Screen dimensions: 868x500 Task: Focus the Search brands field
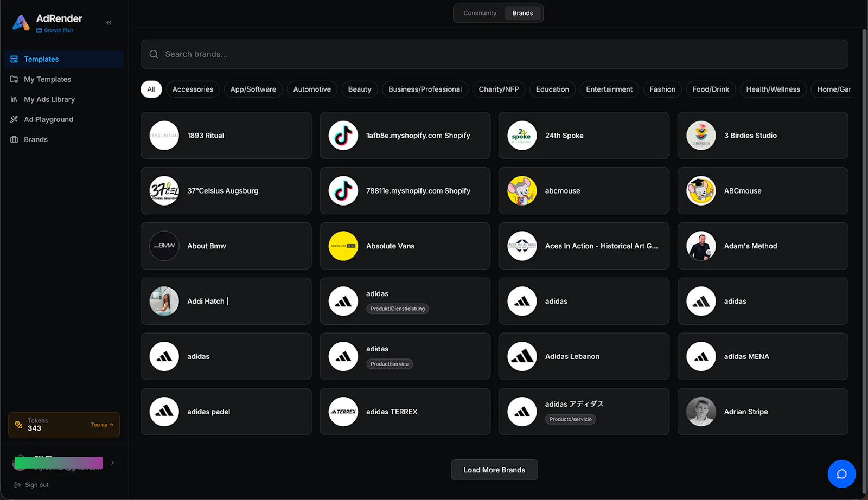(x=494, y=54)
